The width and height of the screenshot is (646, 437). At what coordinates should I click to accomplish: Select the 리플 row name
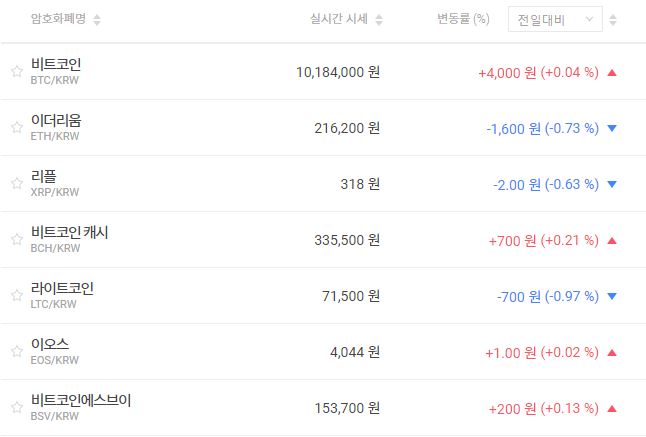(x=43, y=177)
